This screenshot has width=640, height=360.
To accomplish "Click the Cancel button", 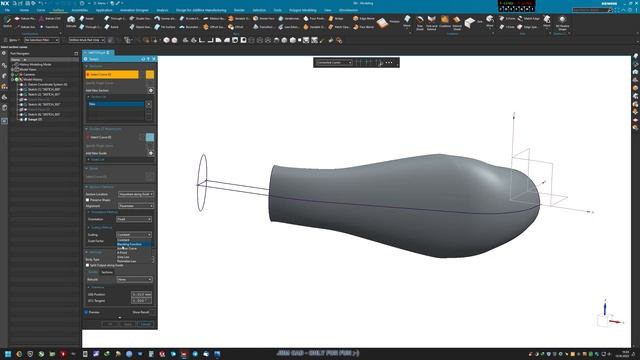I will coord(146,324).
